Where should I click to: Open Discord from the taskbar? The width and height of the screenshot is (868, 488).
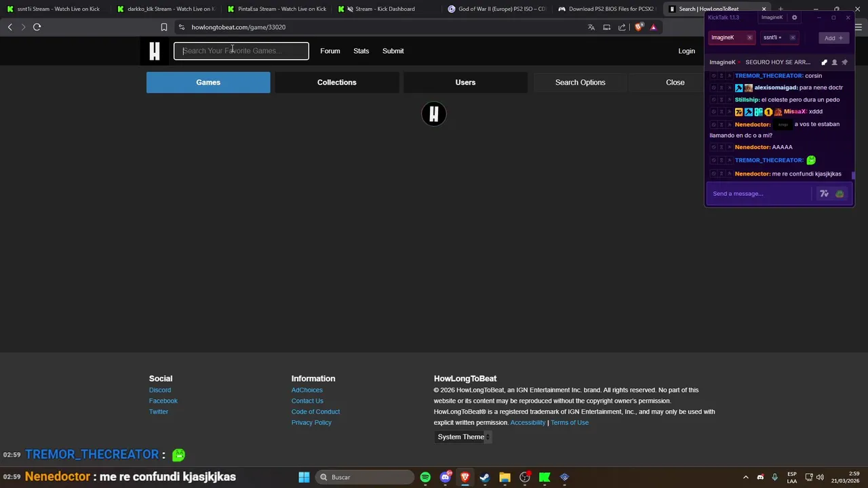pyautogui.click(x=446, y=477)
